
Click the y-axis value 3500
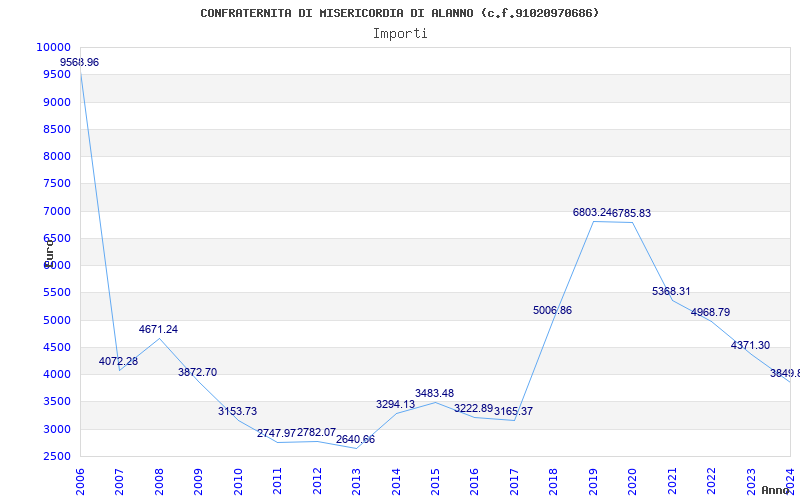[x=57, y=402]
